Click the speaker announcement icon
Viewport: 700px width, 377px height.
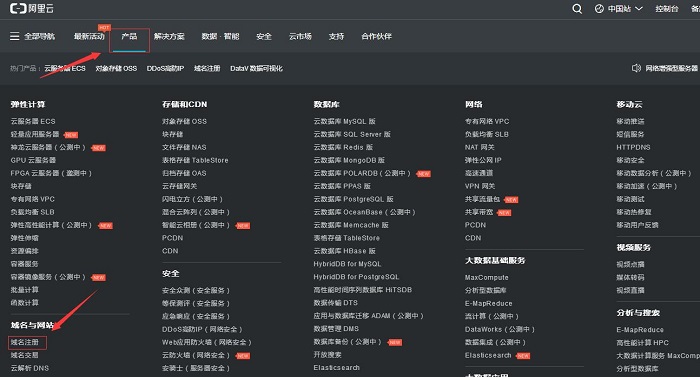pos(636,68)
